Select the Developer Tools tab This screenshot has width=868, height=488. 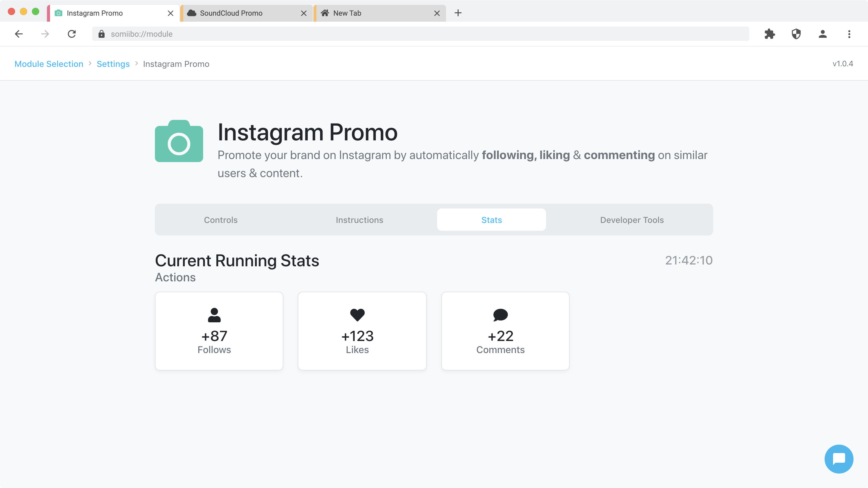tap(631, 220)
